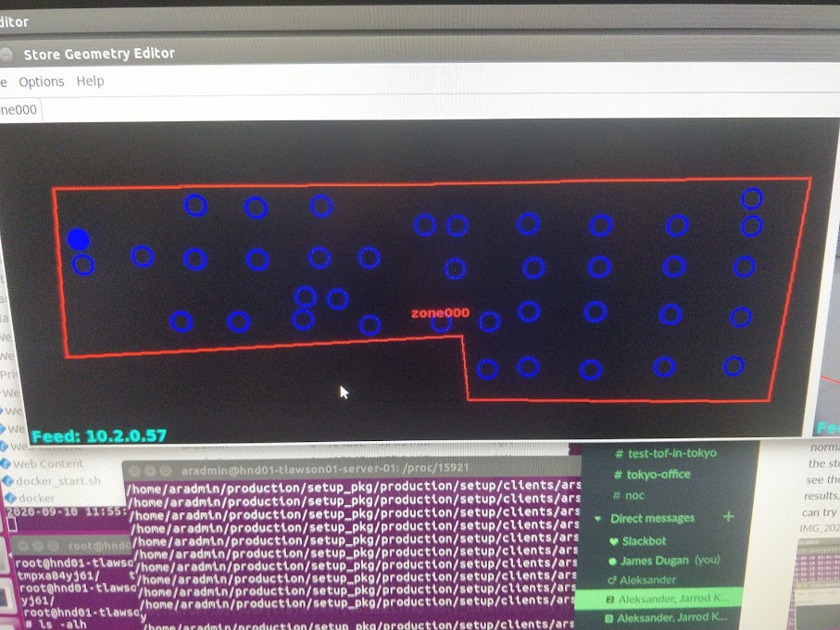Select the filled blue marker on the map
The image size is (840, 630).
[x=81, y=239]
